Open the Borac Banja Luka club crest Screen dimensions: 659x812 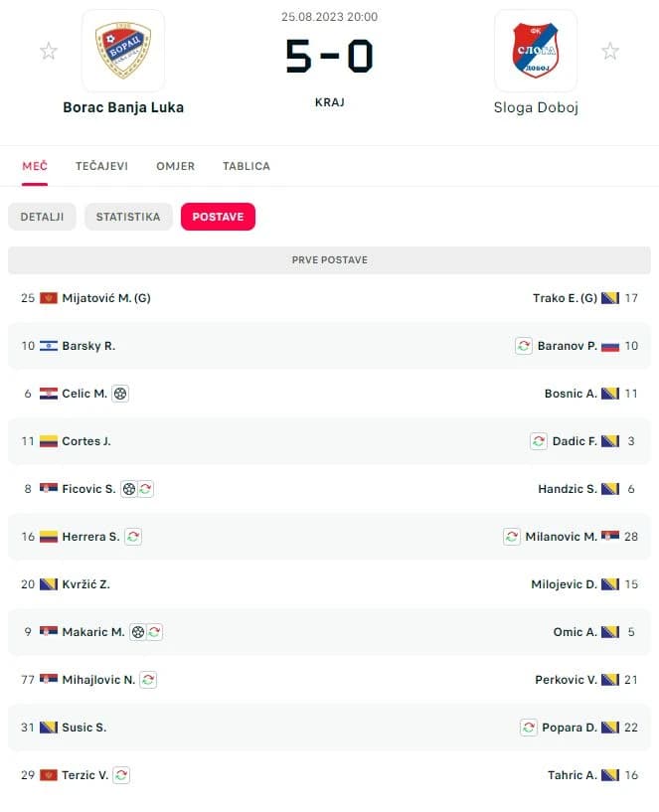[123, 51]
